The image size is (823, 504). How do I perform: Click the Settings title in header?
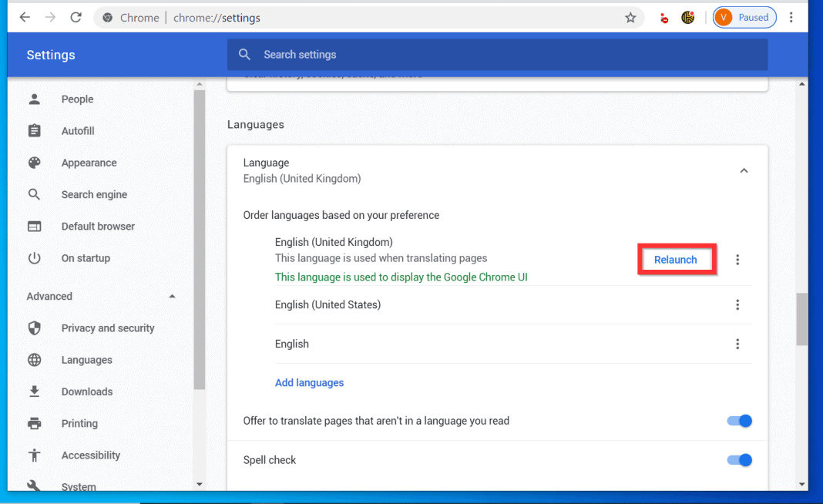51,55
